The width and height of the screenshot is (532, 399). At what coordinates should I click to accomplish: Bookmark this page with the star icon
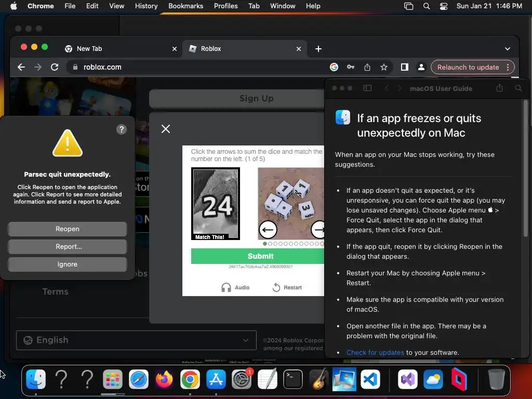click(x=384, y=67)
